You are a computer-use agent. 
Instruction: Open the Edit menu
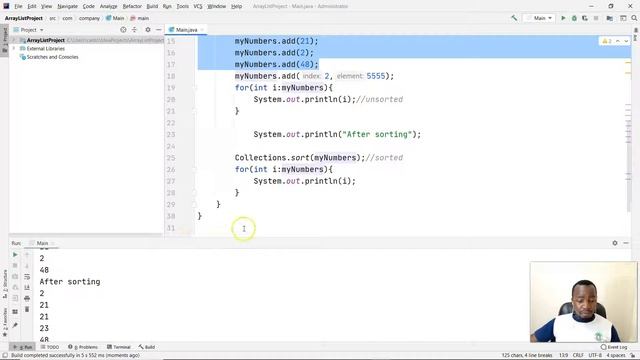[x=32, y=6]
